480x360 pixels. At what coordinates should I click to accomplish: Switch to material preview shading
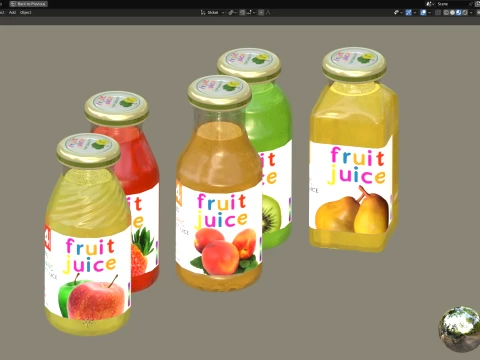pyautogui.click(x=459, y=13)
